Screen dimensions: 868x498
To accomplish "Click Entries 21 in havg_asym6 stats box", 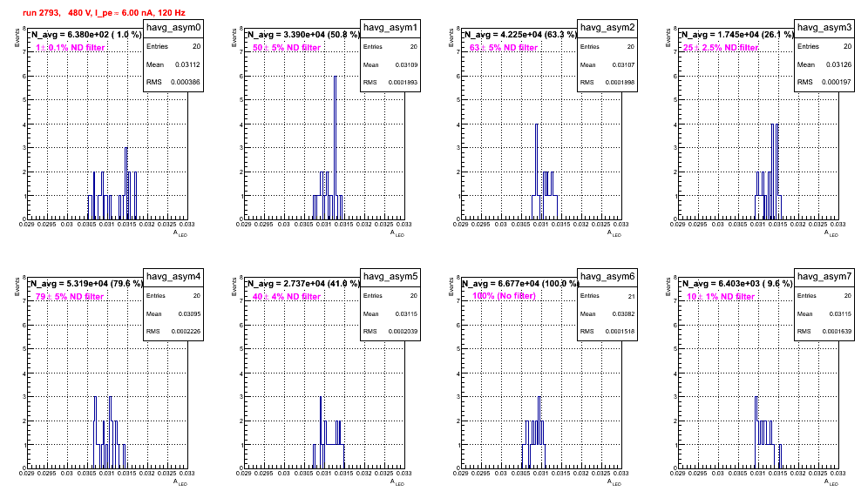I will [x=607, y=296].
